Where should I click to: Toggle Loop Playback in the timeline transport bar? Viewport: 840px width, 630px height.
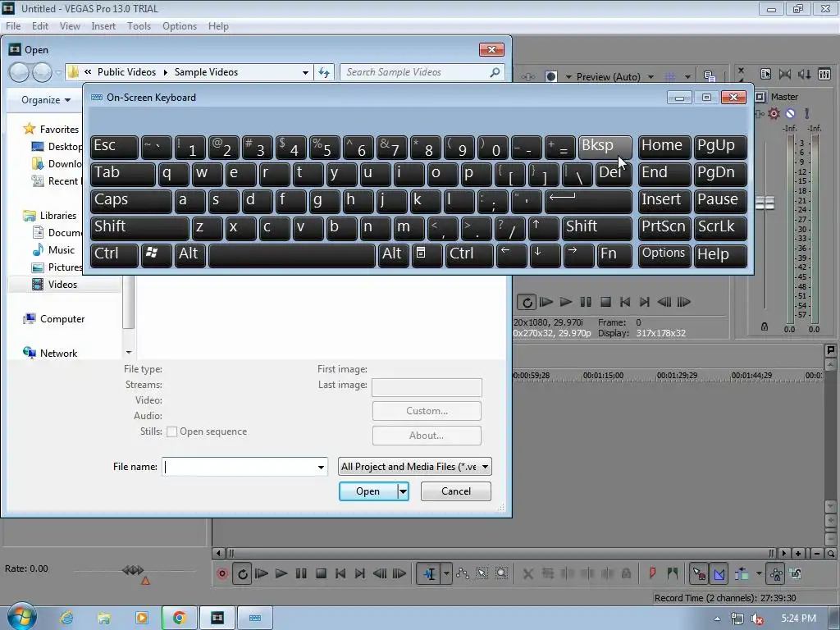pos(243,573)
